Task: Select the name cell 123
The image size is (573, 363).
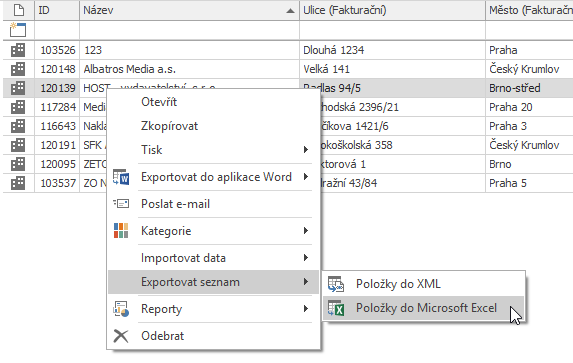Action: pyautogui.click(x=189, y=50)
